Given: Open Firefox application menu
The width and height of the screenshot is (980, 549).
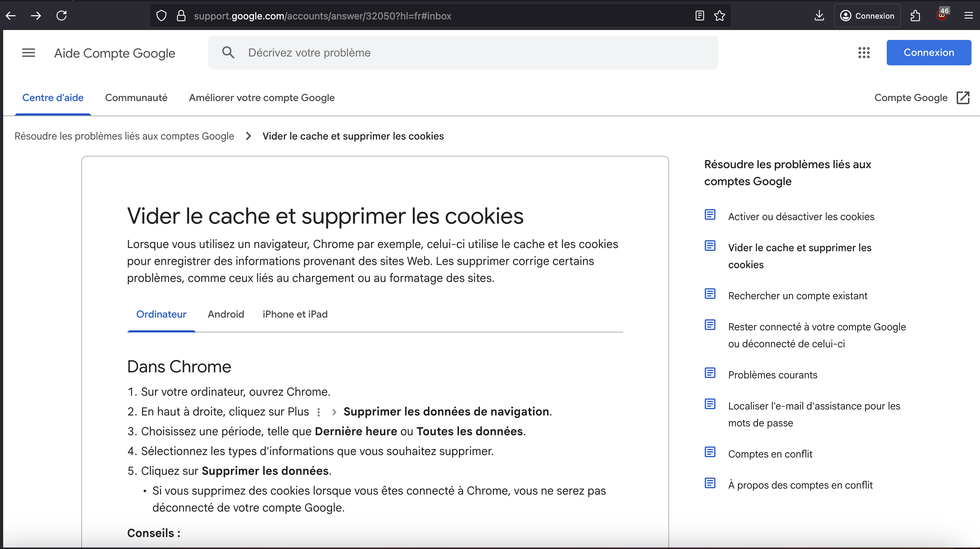Looking at the screenshot, I should [968, 16].
